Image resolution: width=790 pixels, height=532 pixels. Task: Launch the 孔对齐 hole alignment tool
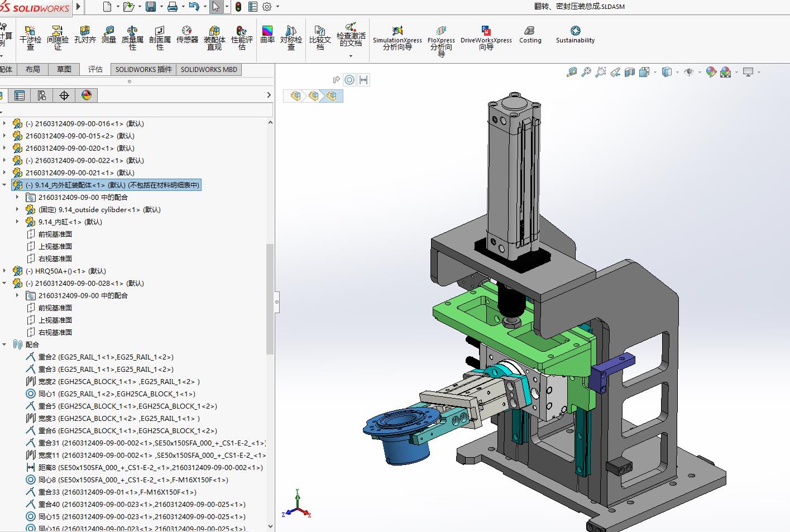[85, 35]
